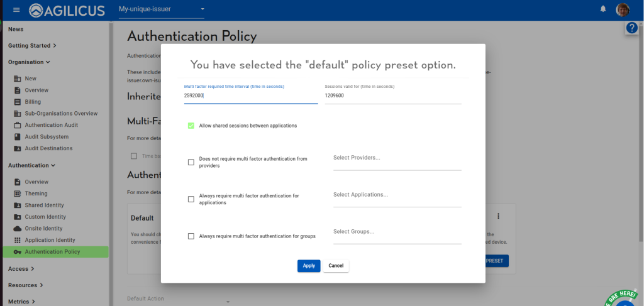The height and width of the screenshot is (306, 644).
Task: Click the notifications bell icon
Action: tap(603, 9)
